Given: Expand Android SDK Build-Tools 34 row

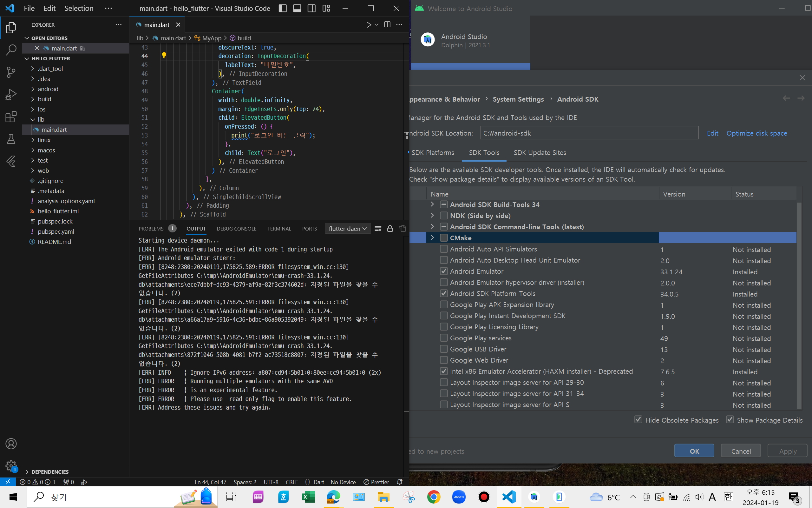Looking at the screenshot, I should tap(432, 204).
